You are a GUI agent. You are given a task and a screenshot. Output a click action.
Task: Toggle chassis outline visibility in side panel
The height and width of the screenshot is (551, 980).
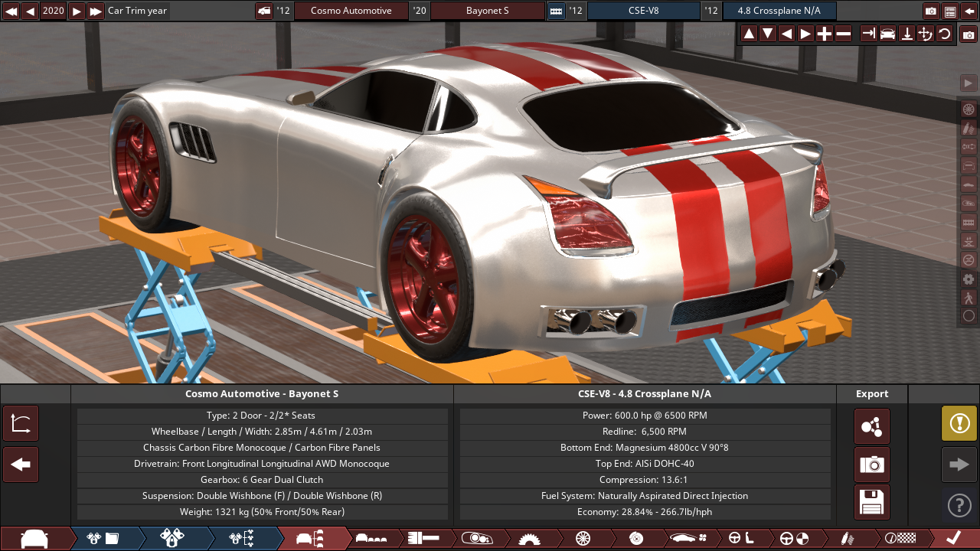tap(969, 165)
